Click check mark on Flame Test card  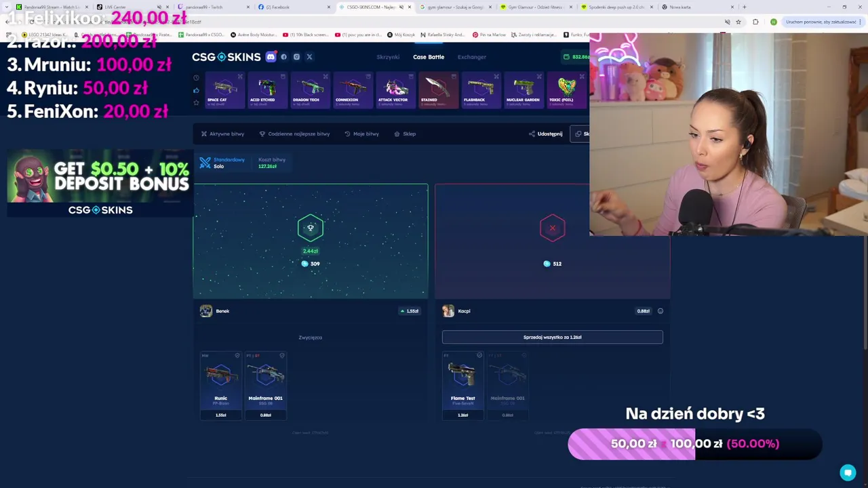[479, 355]
